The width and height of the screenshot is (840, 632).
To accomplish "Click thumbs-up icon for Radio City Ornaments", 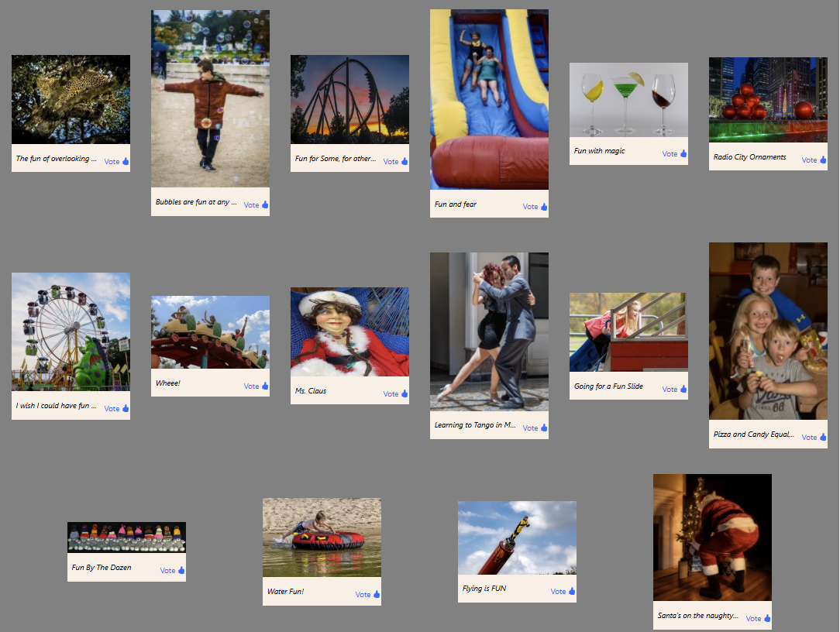I will (823, 160).
